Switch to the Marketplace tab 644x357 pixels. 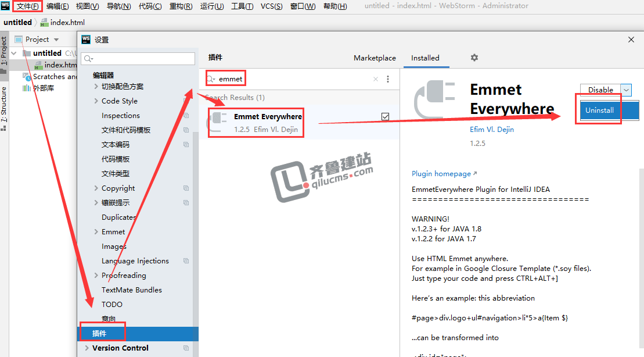pyautogui.click(x=375, y=58)
